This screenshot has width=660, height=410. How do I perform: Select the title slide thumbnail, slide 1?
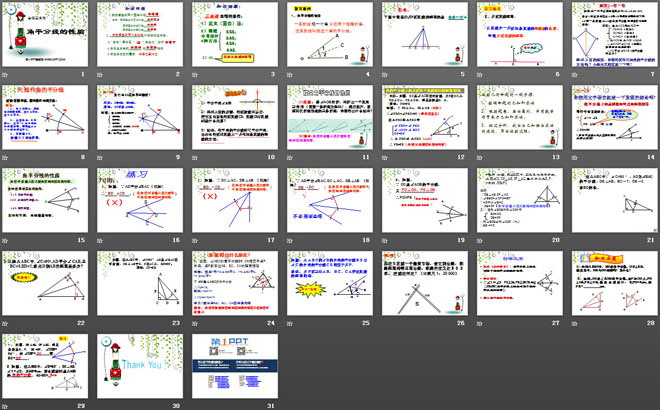pos(43,35)
